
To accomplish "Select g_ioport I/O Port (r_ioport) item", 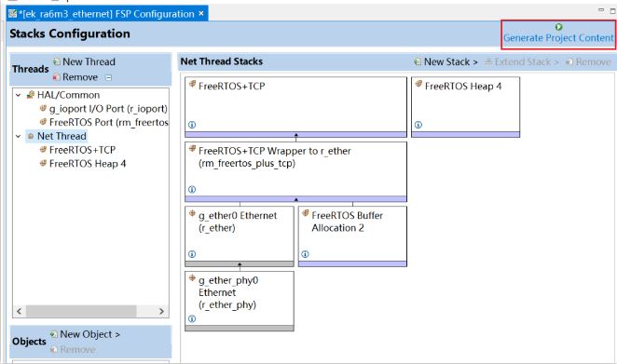I will (108, 109).
